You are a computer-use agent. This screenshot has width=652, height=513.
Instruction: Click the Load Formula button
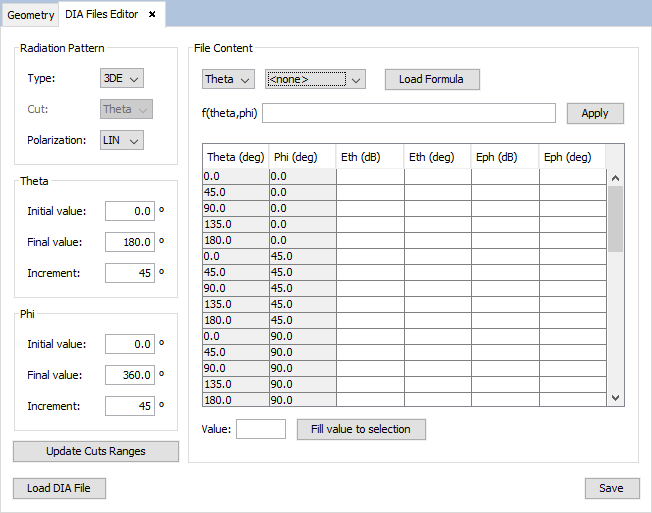431,79
